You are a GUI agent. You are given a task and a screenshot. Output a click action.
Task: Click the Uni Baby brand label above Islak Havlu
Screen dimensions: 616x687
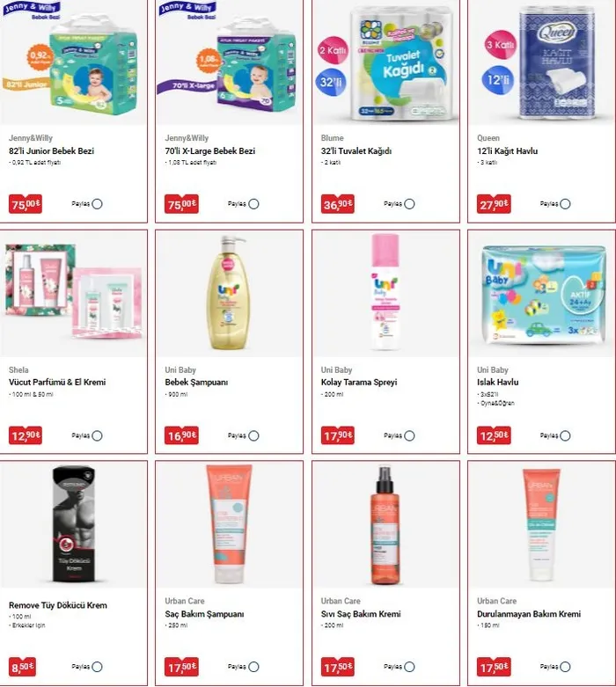[x=493, y=369]
